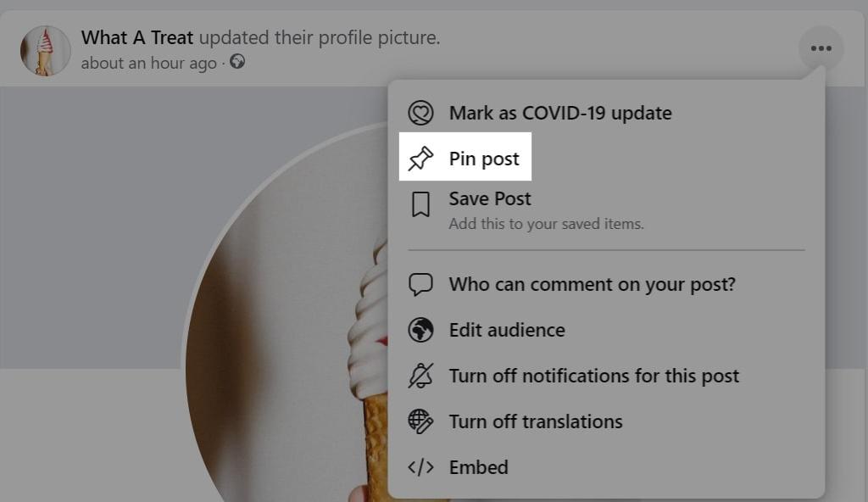Screen dimensions: 868x502
Task: Click the bookmark icon next to Save Post
Action: pyautogui.click(x=420, y=204)
